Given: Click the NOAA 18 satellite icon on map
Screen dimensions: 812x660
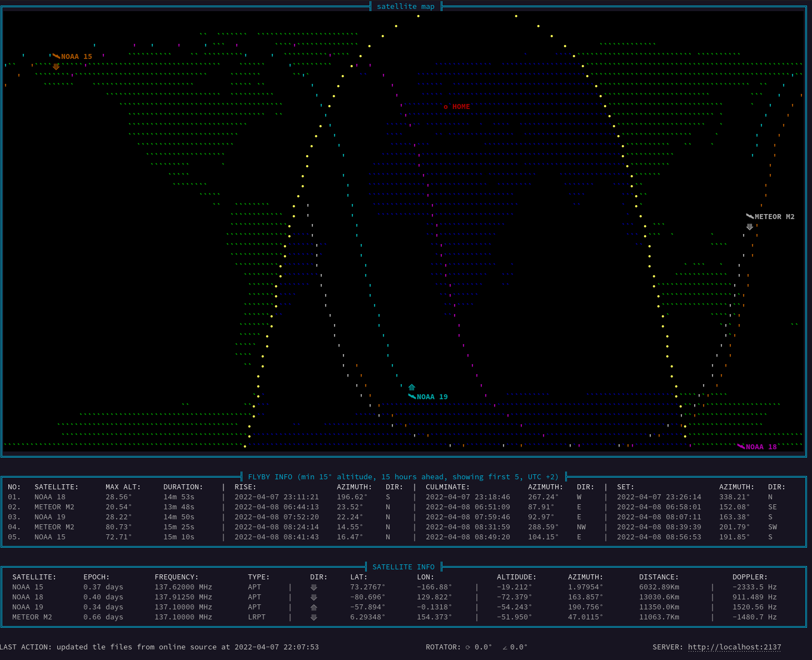Looking at the screenshot, I should click(x=741, y=446).
